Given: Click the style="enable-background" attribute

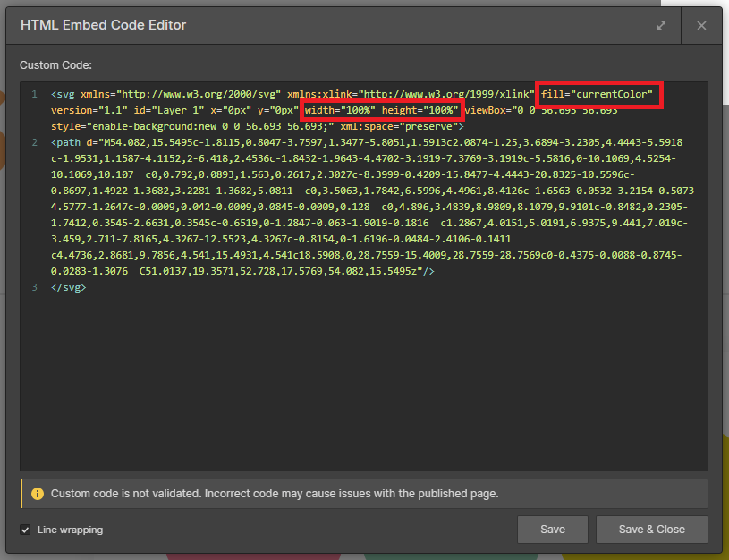Looking at the screenshot, I should click(192, 126).
